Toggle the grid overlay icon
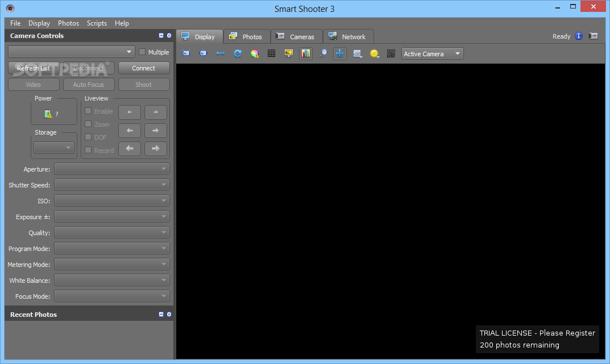 [272, 53]
